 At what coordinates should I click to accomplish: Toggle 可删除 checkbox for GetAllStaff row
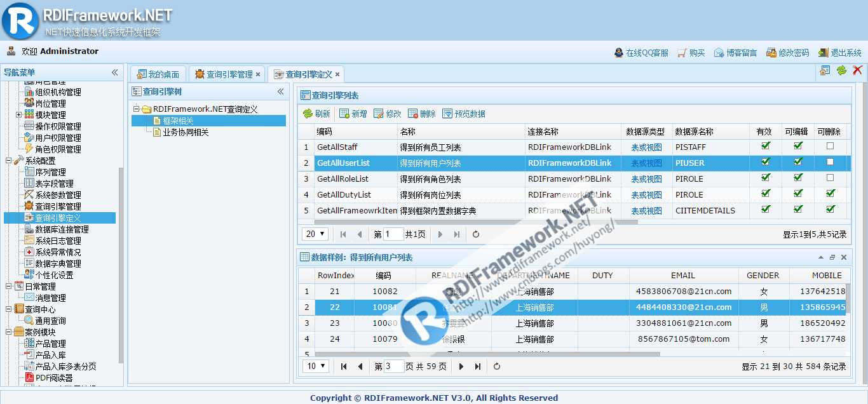(x=830, y=146)
